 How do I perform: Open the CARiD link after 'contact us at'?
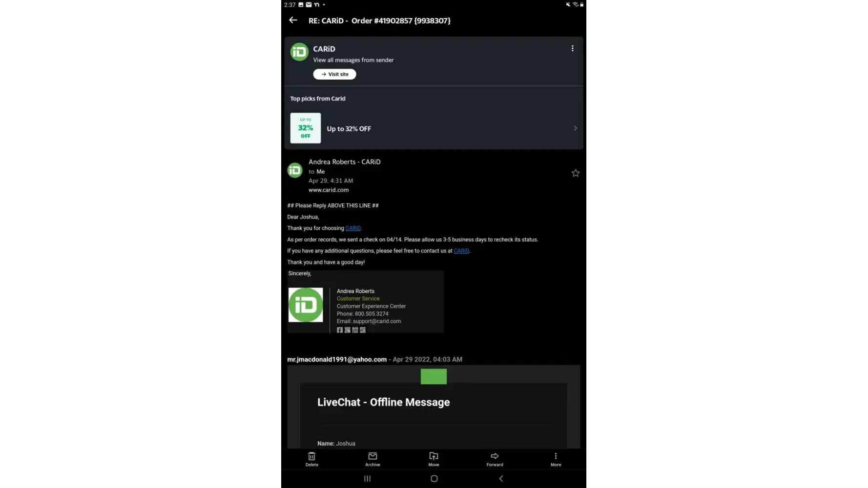(x=461, y=251)
